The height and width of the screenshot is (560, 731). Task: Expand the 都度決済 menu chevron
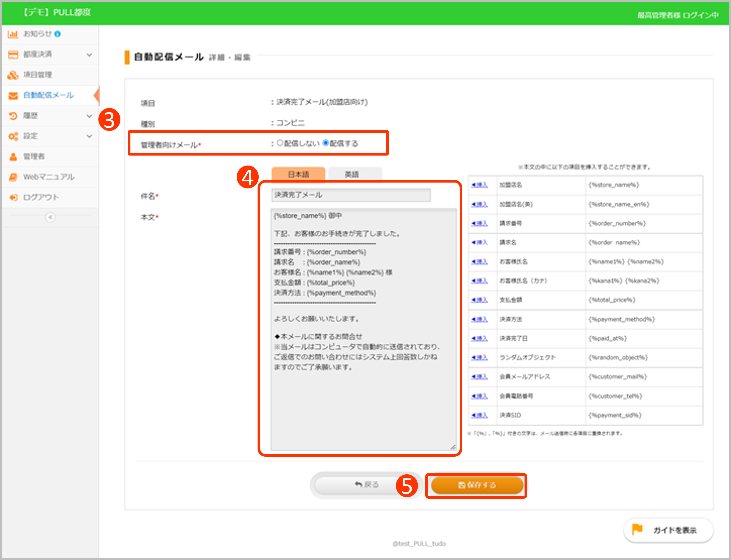tap(89, 55)
